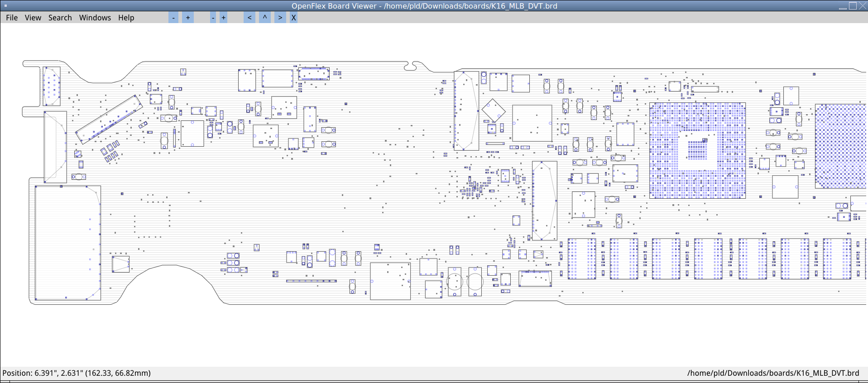868x383 pixels.
Task: Minimize the OpenFlex Board Viewer window
Action: coord(843,6)
